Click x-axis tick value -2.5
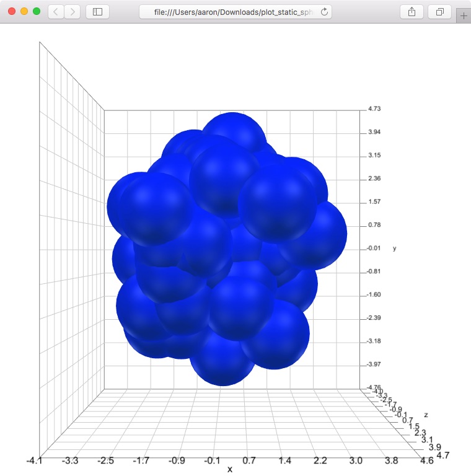Screen dimensions: 471x476 click(x=105, y=461)
